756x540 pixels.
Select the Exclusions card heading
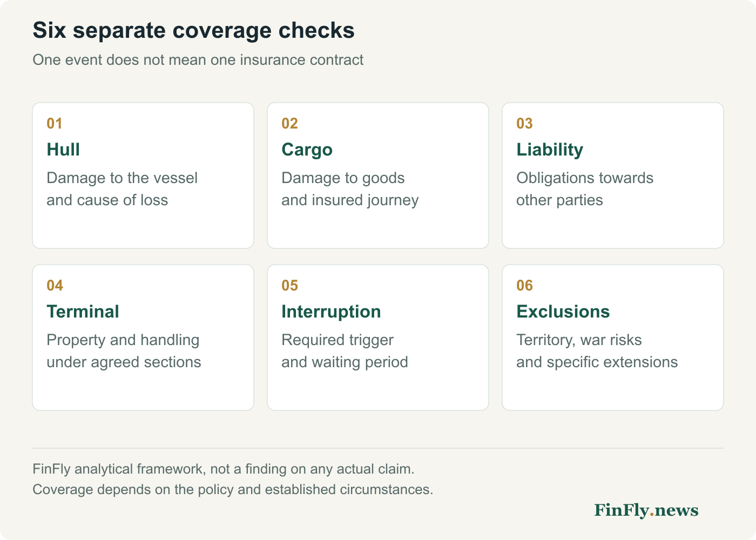563,312
